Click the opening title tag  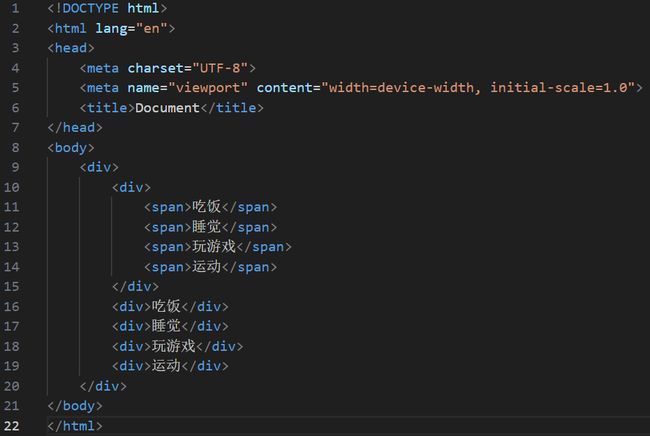[107, 108]
